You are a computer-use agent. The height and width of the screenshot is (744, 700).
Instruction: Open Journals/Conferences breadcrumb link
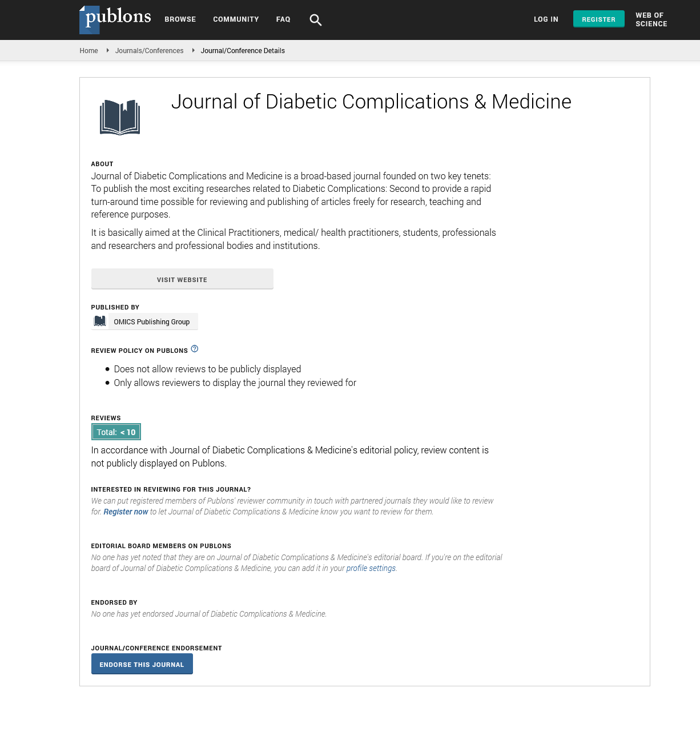coord(150,51)
